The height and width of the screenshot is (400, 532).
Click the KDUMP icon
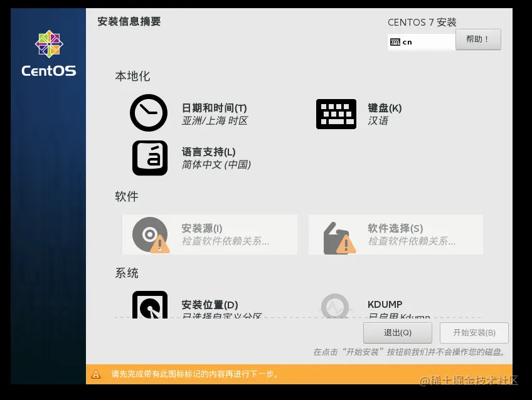pyautogui.click(x=335, y=306)
